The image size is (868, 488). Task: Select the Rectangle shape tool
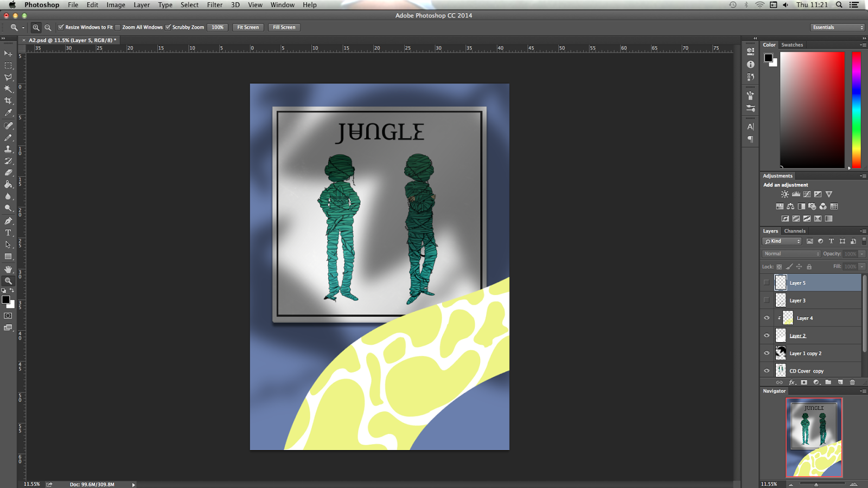click(8, 256)
